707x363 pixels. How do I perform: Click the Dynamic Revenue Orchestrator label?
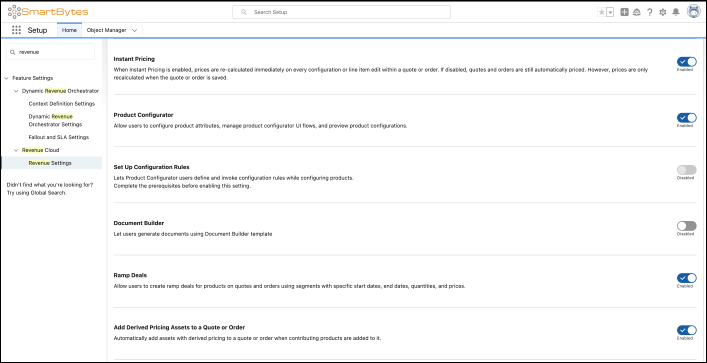pos(60,91)
